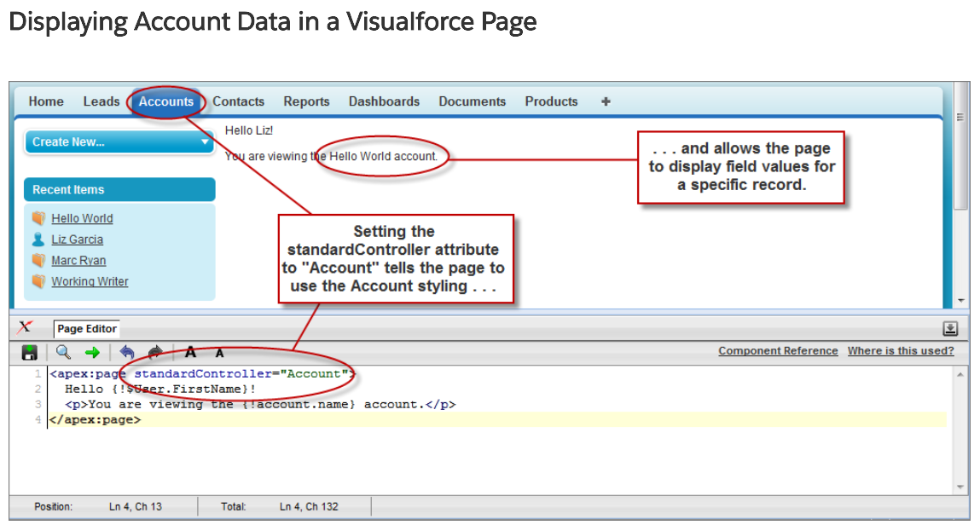Undo last edit with the back arrow icon

[x=126, y=352]
